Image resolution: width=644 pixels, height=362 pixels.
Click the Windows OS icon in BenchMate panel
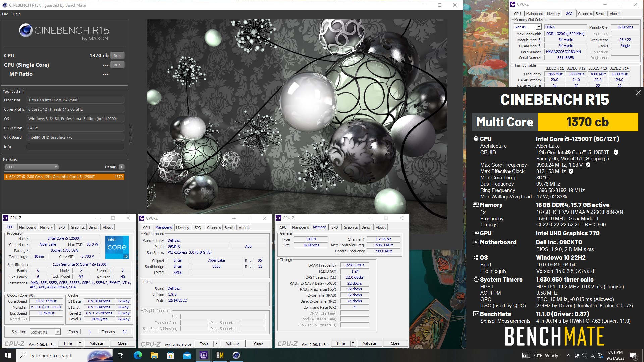point(476,257)
